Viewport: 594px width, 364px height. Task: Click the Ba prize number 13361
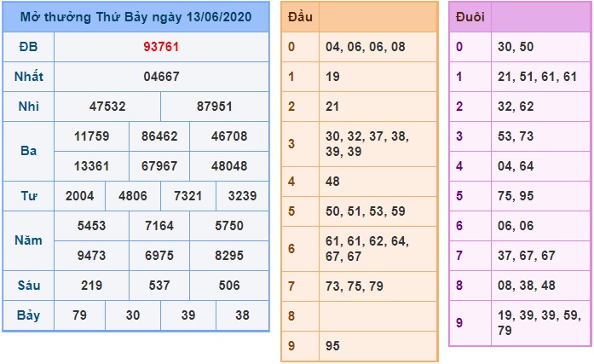(x=91, y=166)
